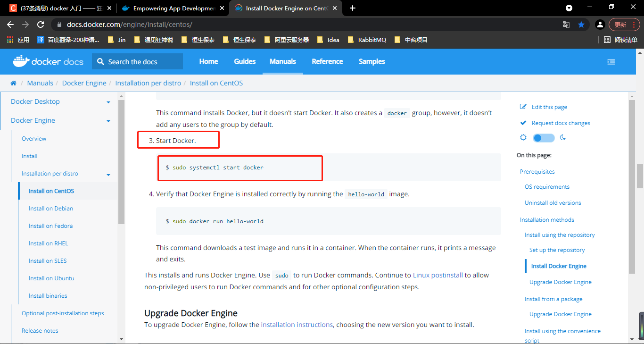Screen dimensions: 644x344
Task: Open the 遇见狂神说 bookmark folder
Action: (x=154, y=40)
